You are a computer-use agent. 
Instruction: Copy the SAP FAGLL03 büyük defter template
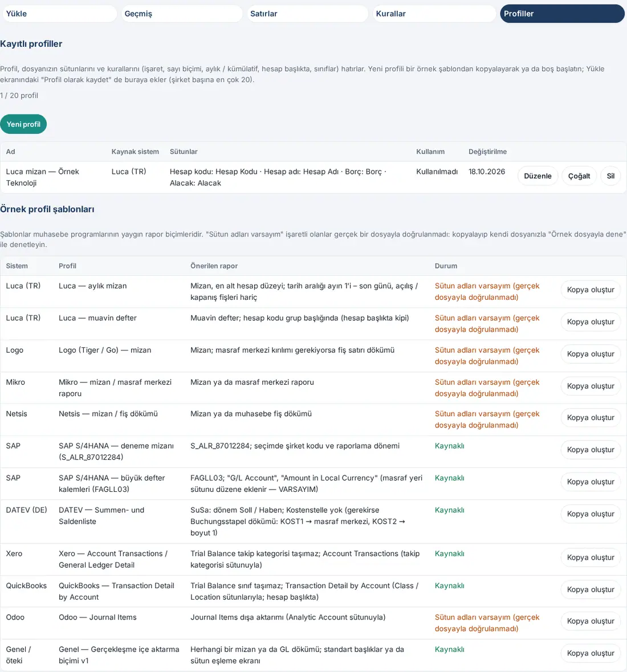(591, 482)
